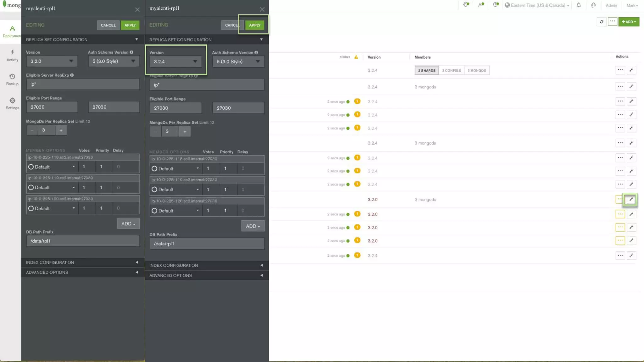This screenshot has width=644, height=362.
Task: Click the support headset icon in the top bar
Action: pyautogui.click(x=593, y=5)
